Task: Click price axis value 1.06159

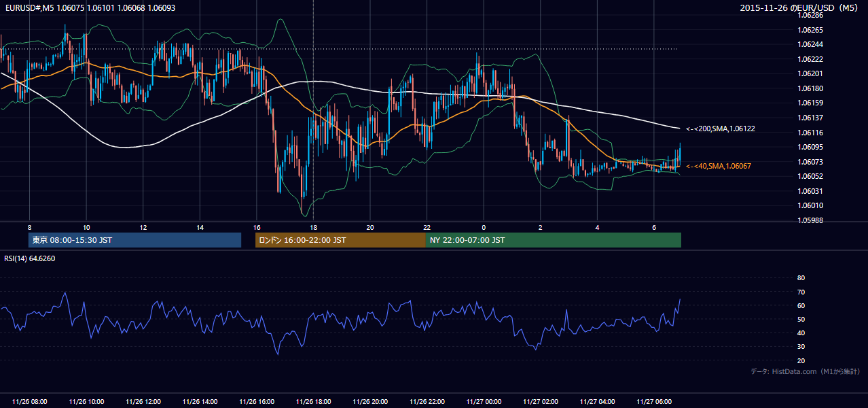Action: point(810,103)
